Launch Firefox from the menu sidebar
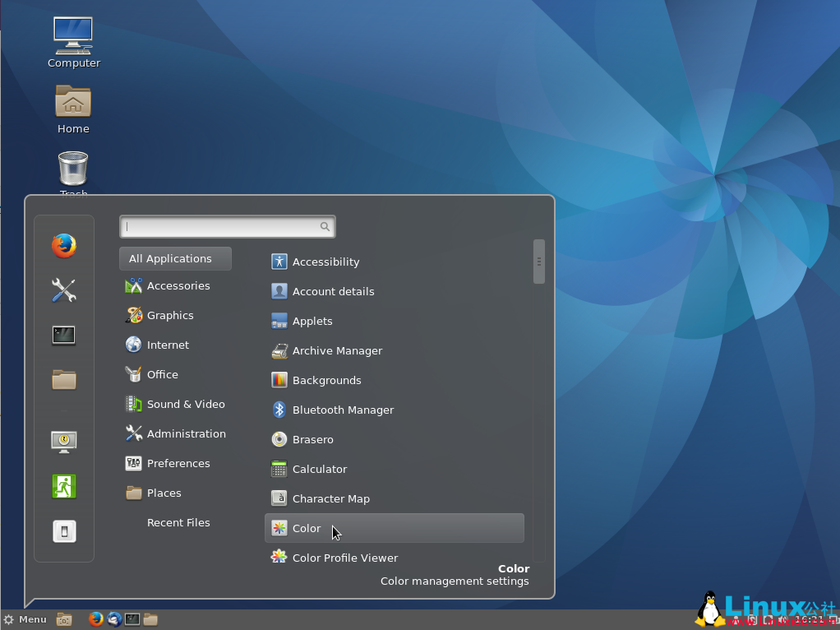The image size is (840, 630). tap(64, 245)
